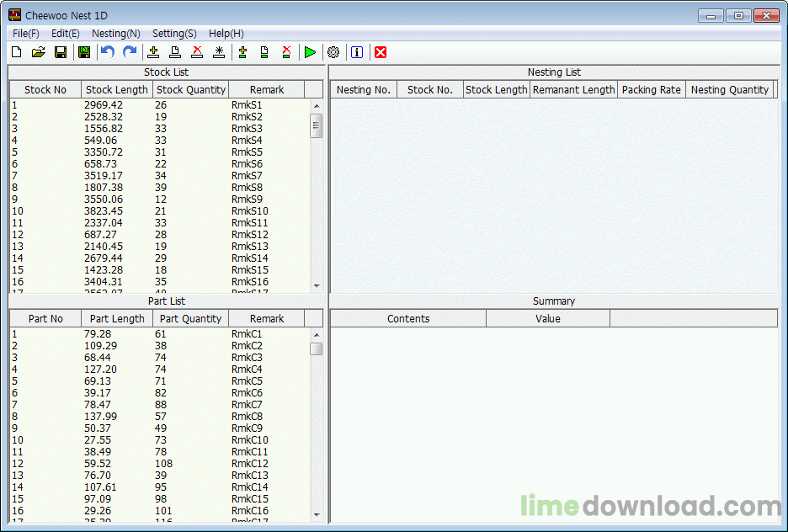Click the New file toolbar icon
The width and height of the screenshot is (788, 532).
click(16, 52)
